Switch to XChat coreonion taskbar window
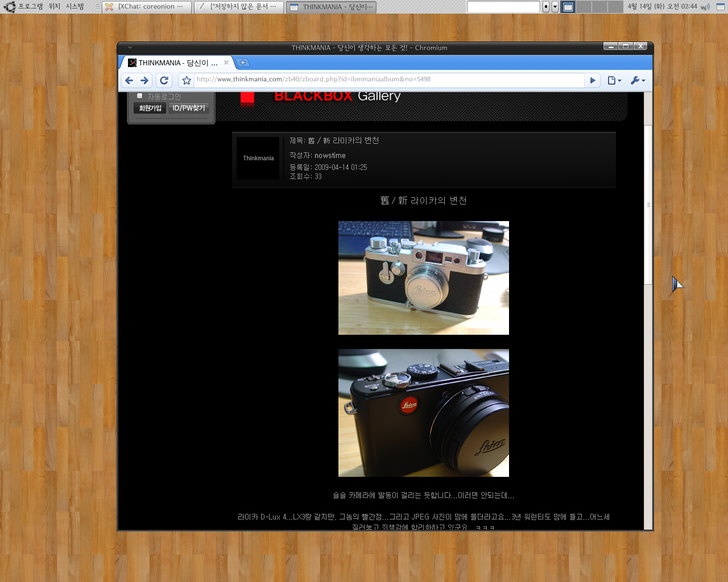The image size is (728, 582). click(x=147, y=7)
